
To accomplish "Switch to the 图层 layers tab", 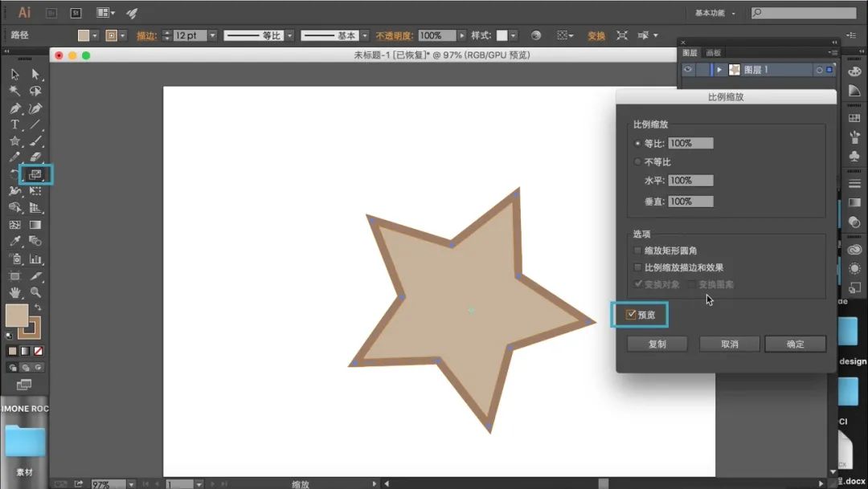I will coord(690,52).
